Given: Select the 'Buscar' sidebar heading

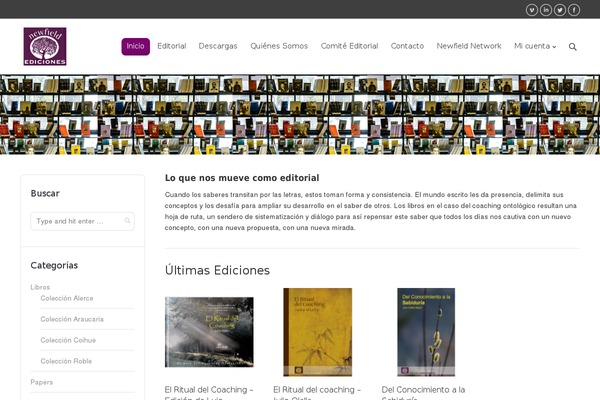Looking at the screenshot, I should point(45,193).
